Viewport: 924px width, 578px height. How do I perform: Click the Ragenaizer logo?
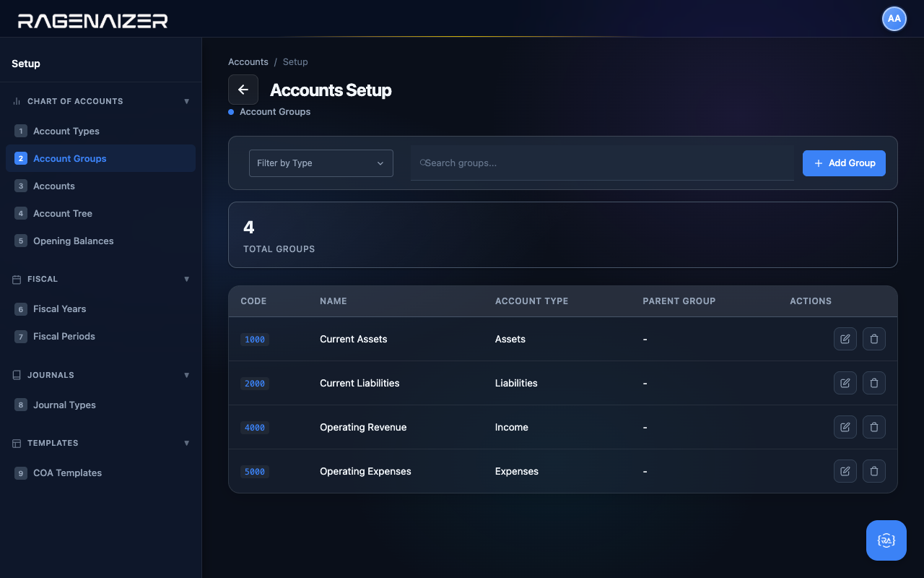click(93, 21)
